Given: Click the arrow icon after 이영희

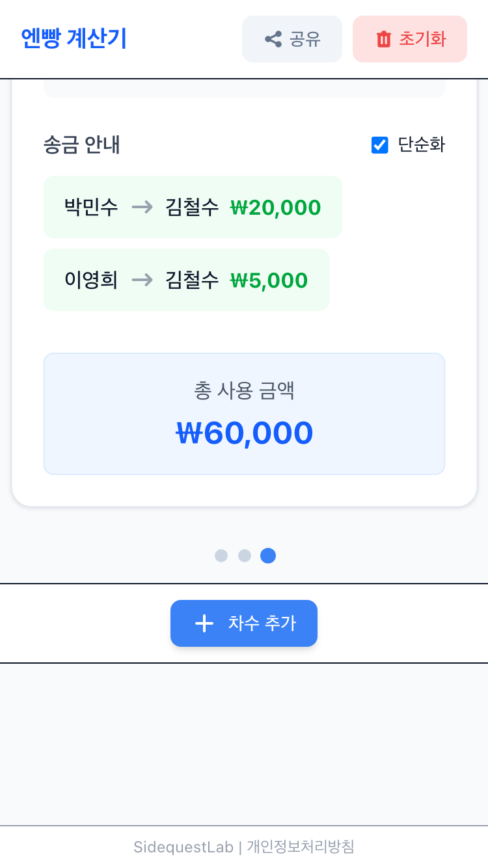Looking at the screenshot, I should (142, 280).
